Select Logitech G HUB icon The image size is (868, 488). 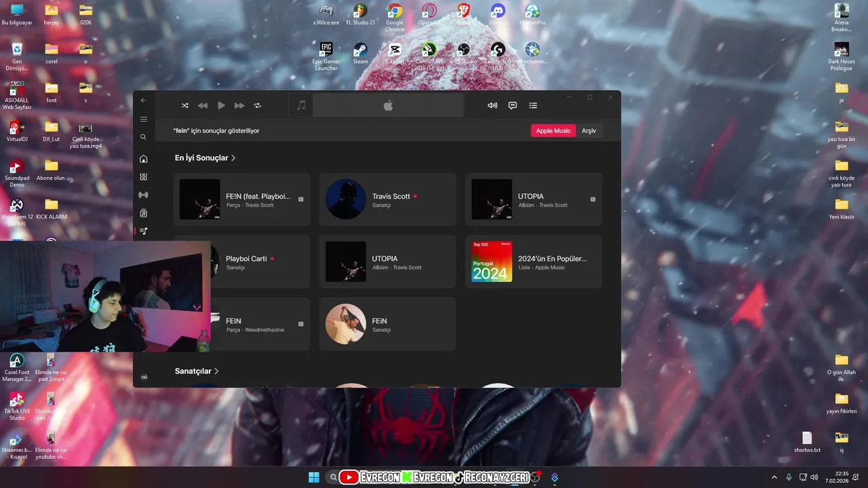coord(498,57)
